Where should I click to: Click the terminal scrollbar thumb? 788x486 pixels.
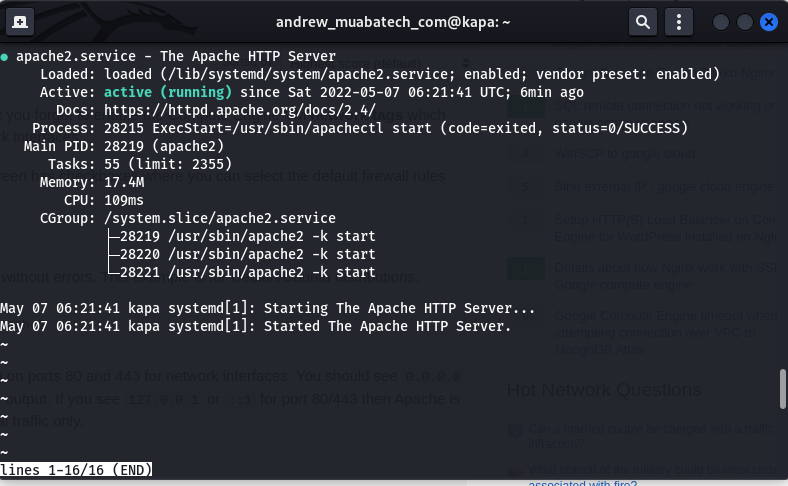pyautogui.click(x=782, y=389)
